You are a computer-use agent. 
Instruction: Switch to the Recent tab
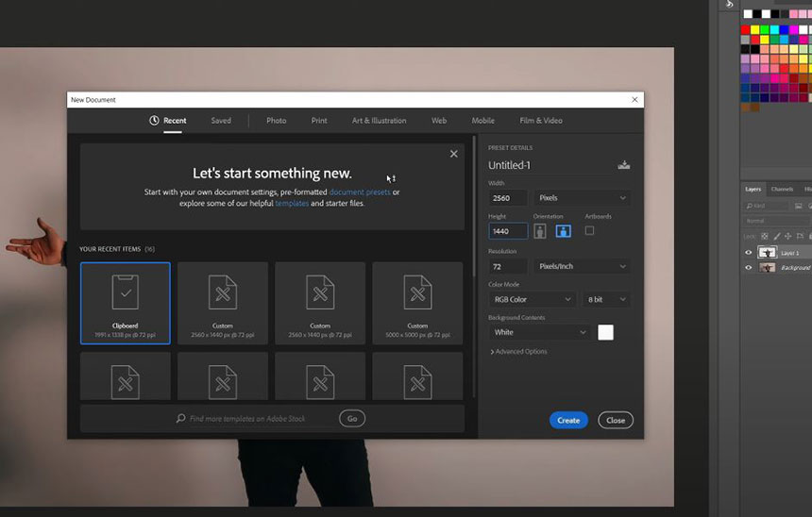click(x=168, y=121)
